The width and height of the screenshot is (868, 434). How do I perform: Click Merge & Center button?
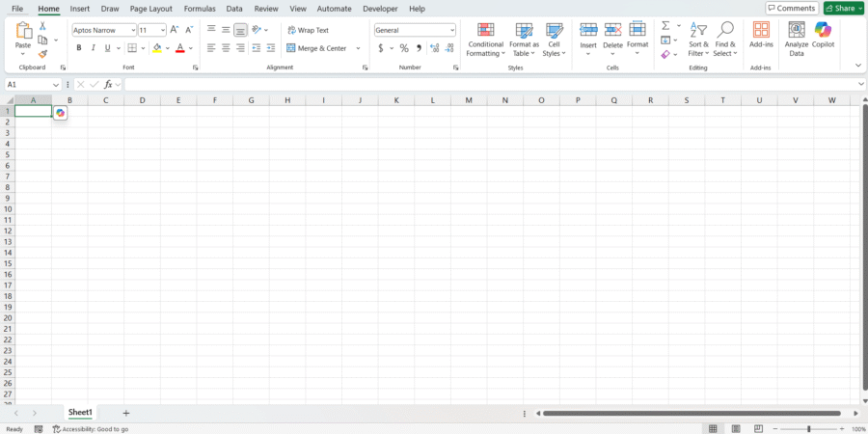(x=316, y=48)
